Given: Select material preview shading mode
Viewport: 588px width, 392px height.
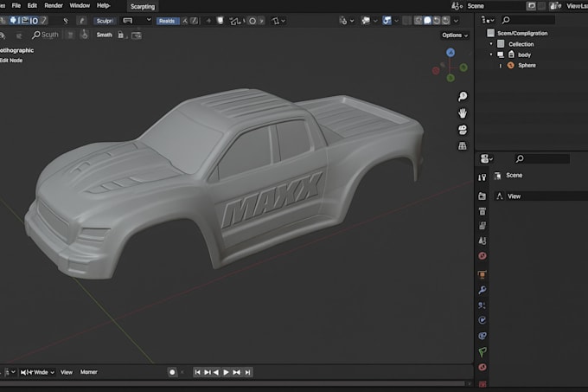Looking at the screenshot, I should point(437,21).
